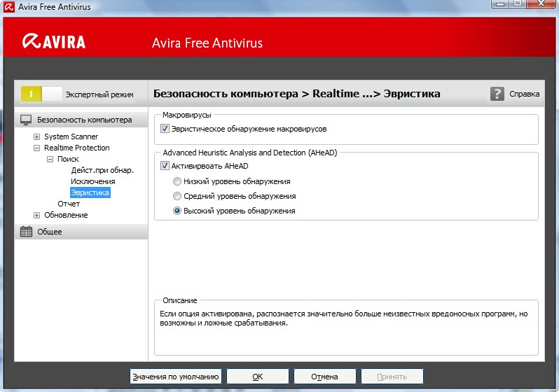Click the breadcrumb heading ending in Эвристика
The height and width of the screenshot is (392, 559).
click(x=296, y=93)
